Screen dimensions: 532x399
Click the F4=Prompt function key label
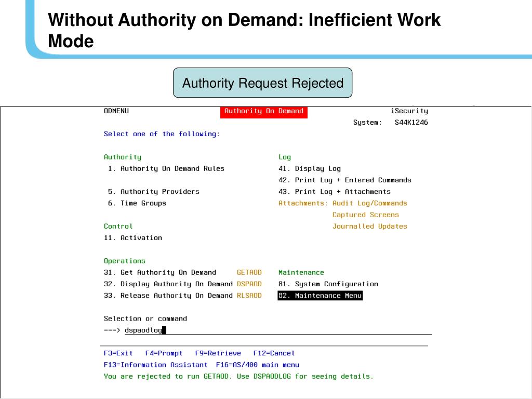(x=164, y=353)
